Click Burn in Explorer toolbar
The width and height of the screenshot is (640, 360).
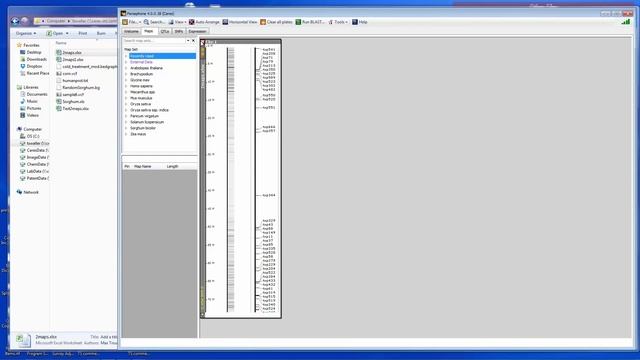tap(101, 33)
